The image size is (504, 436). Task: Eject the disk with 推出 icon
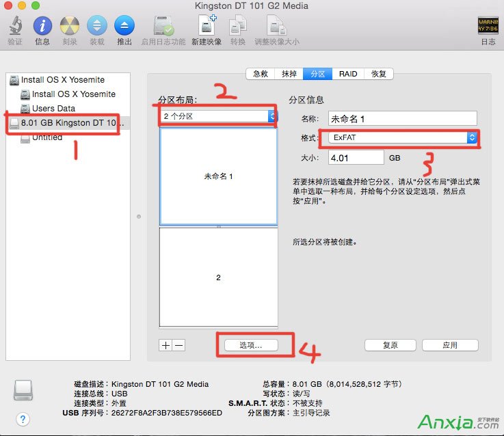coord(124,26)
